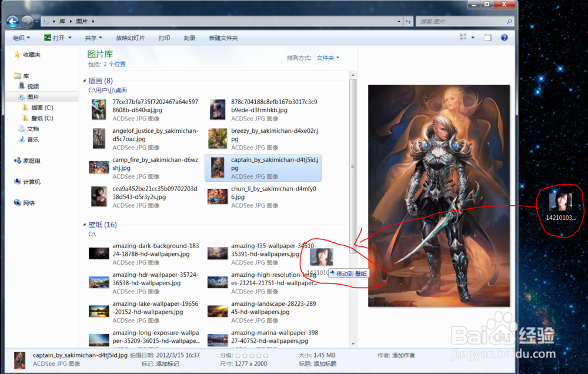This screenshot has height=374, width=588.
Task: Click 刻录 in the toolbar
Action: pyautogui.click(x=189, y=38)
